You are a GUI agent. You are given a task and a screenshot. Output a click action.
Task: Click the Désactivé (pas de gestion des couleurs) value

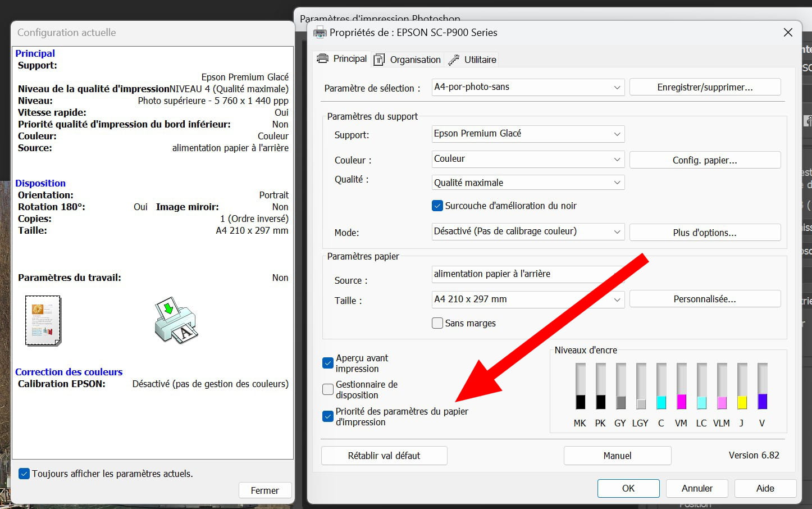pyautogui.click(x=211, y=384)
